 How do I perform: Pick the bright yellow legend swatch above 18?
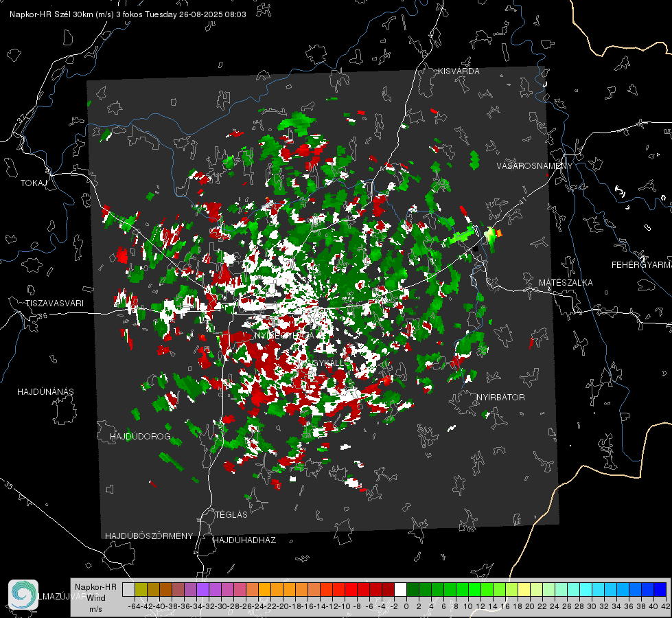524,589
